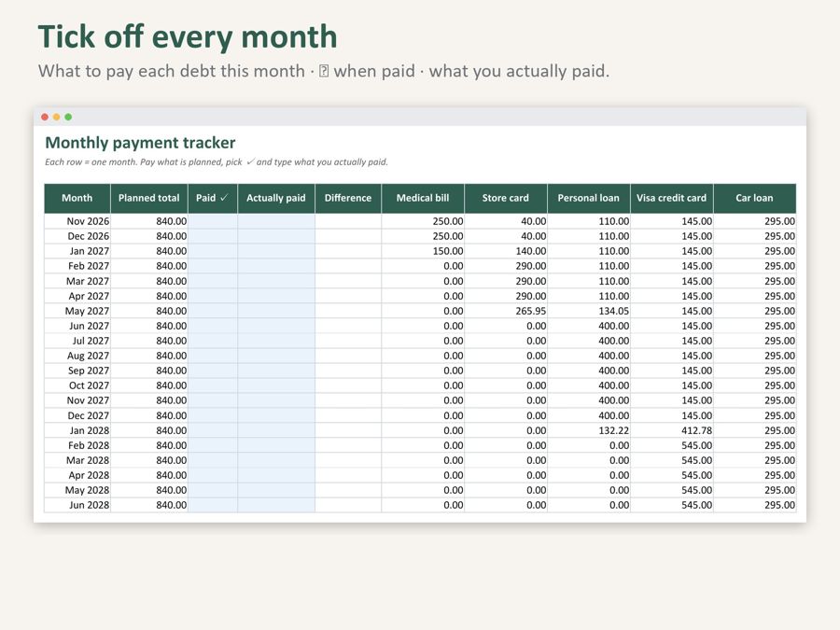This screenshot has width=840, height=630.
Task: Click the Actually paid cell for Jul 2027
Action: click(x=276, y=342)
